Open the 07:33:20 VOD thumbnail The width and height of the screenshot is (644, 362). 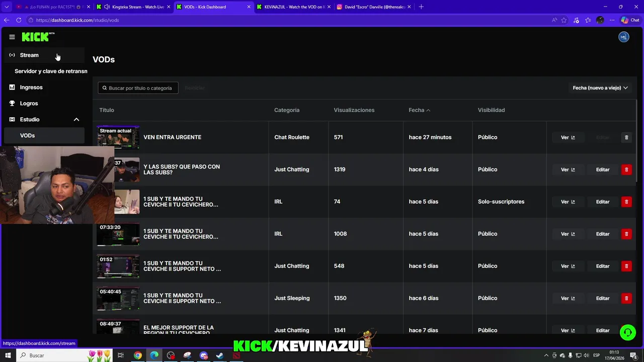click(118, 234)
